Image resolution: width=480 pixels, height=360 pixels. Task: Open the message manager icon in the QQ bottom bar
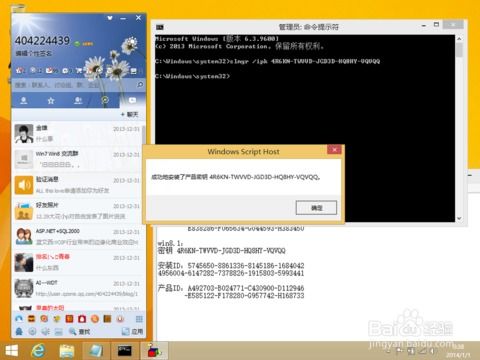pos(58,331)
